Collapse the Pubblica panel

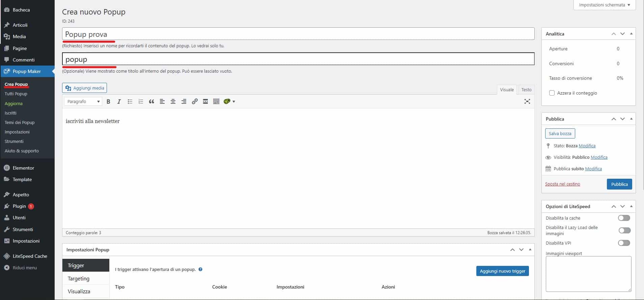coord(631,119)
